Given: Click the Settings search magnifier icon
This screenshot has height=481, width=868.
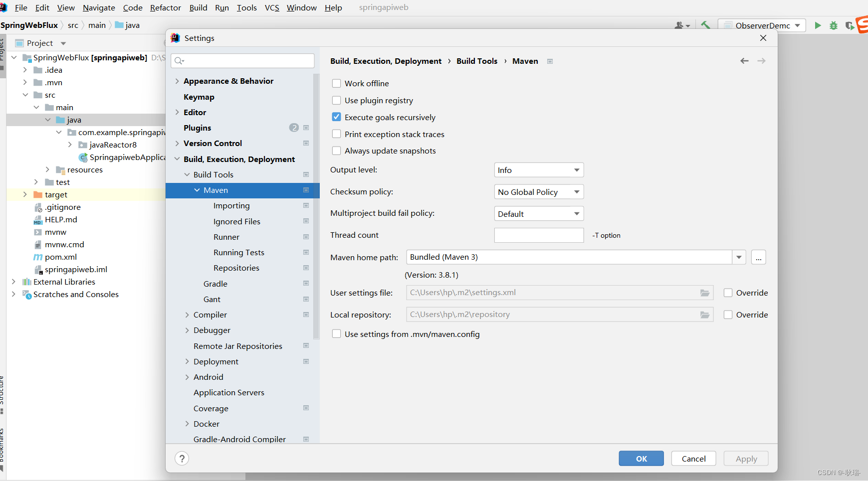Looking at the screenshot, I should [x=180, y=61].
